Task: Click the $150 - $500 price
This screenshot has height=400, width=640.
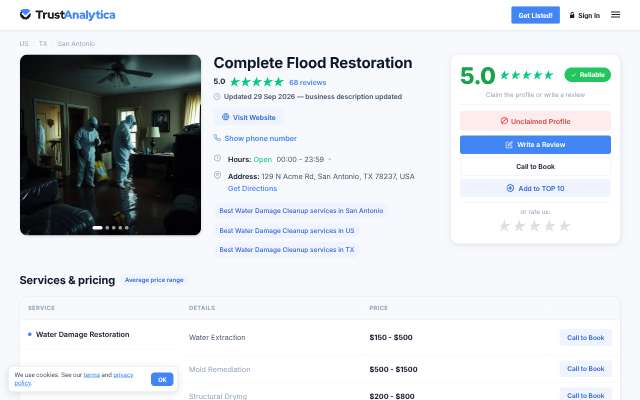Action: 391,338
